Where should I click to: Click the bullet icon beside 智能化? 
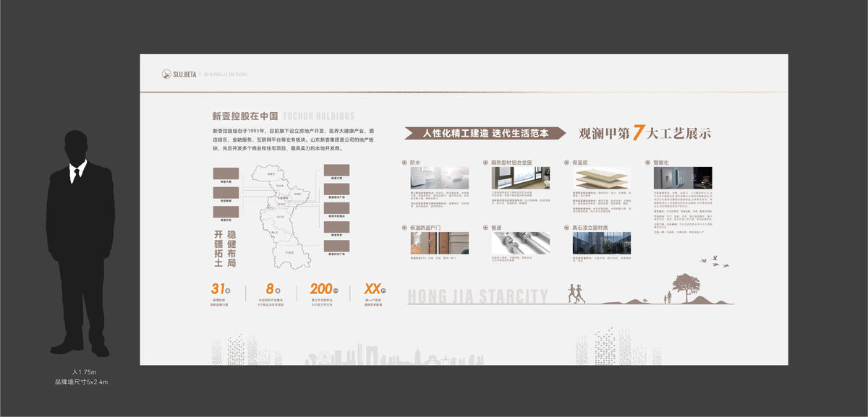[x=647, y=163]
